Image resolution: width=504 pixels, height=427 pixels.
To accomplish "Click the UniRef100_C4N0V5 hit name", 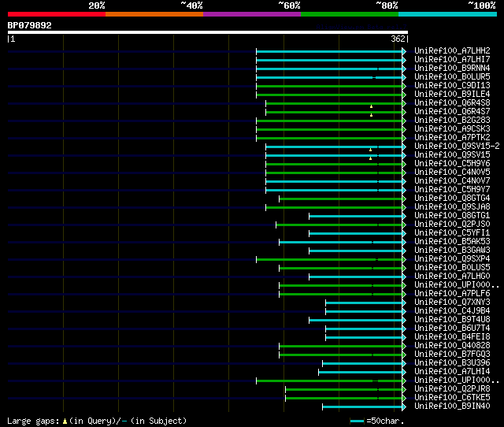I will (452, 172).
